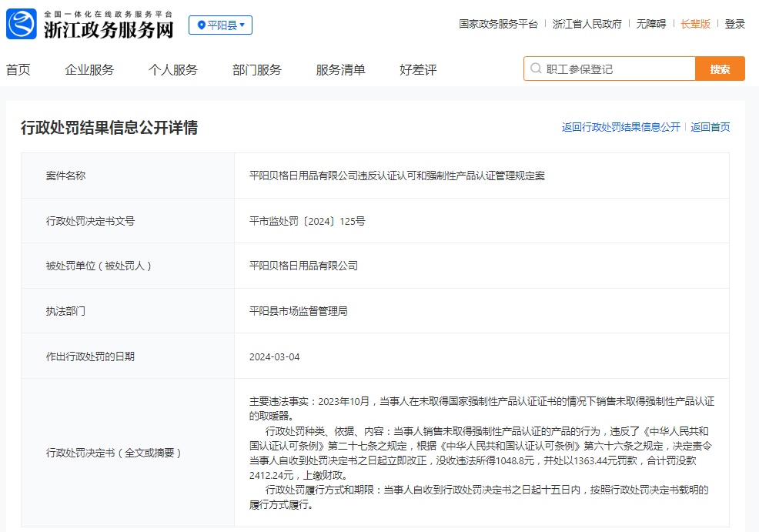The height and width of the screenshot is (532, 759).
Task: Open the 平阳县 region dropdown
Action: 220,25
